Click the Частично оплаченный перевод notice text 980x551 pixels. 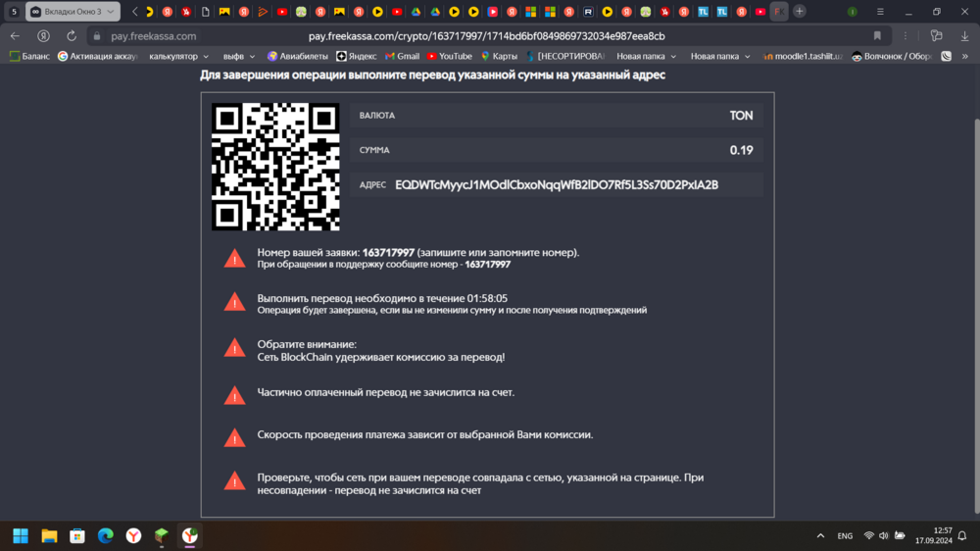[x=385, y=393]
